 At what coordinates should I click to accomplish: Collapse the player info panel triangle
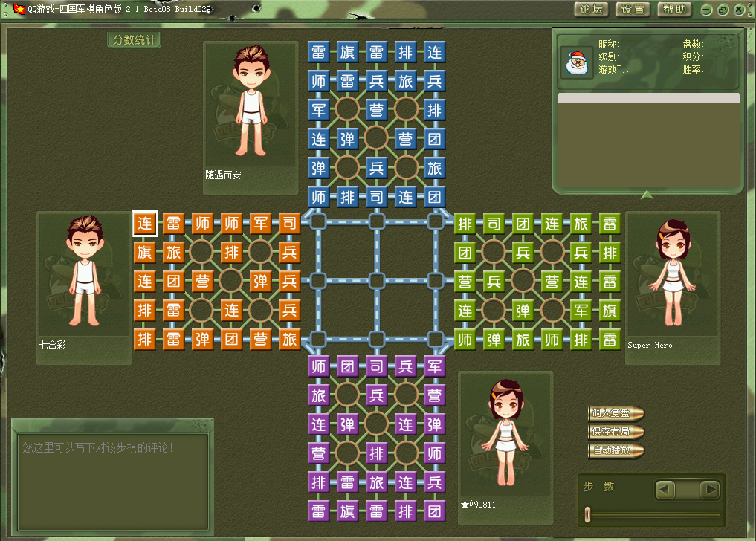pyautogui.click(x=647, y=195)
